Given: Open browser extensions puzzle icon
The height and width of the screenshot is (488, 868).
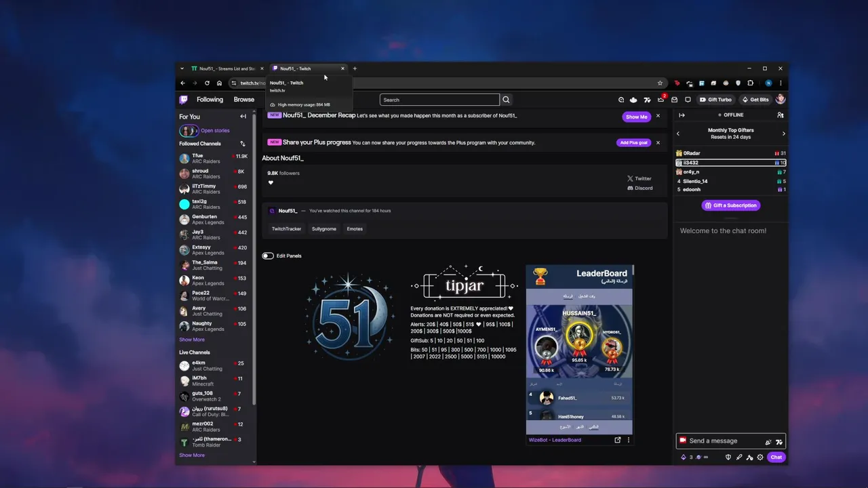Looking at the screenshot, I should click(750, 83).
